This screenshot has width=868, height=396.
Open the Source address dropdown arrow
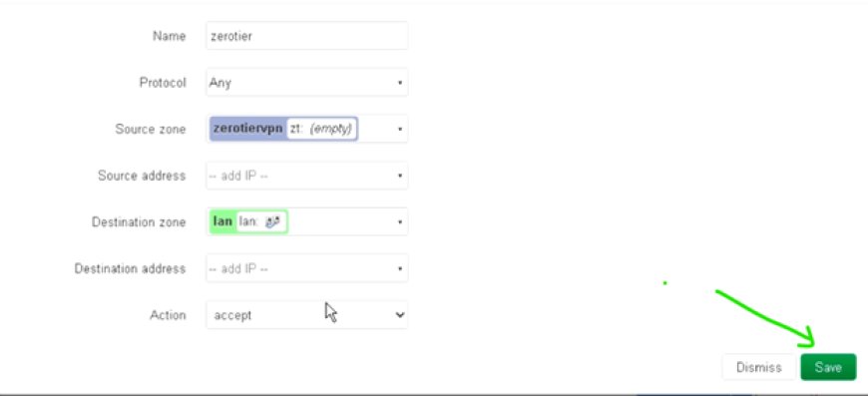coord(400,176)
